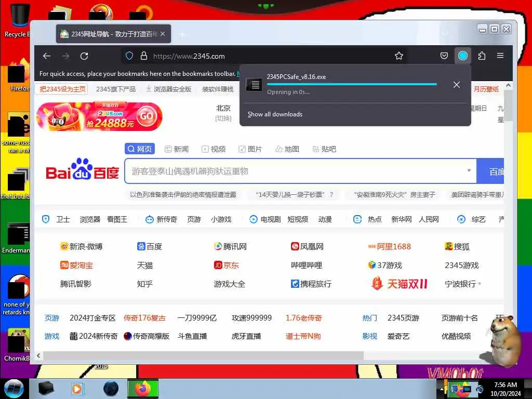The image size is (532, 399).
Task: Open the 新浪·微博 site link
Action: pos(82,246)
